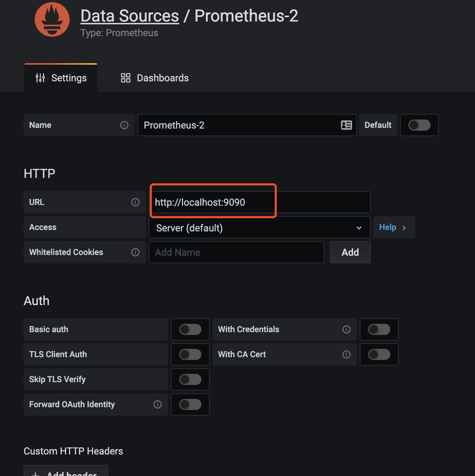Click the info icon beside With Credentials
475x476 pixels.
tap(347, 329)
